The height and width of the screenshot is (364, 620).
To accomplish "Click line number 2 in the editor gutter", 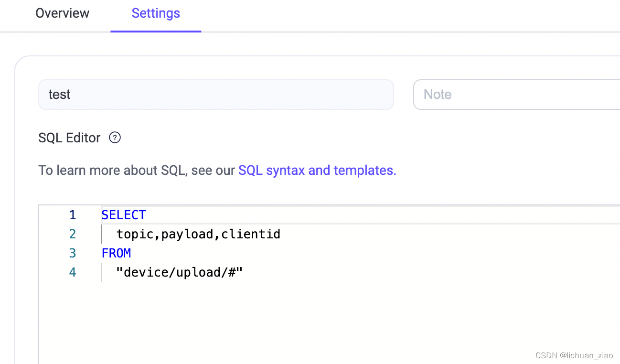I will point(72,234).
